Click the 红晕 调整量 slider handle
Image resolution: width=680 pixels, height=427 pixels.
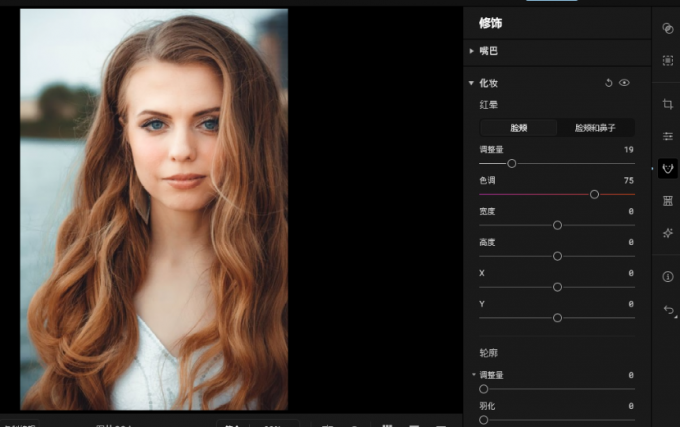point(511,163)
